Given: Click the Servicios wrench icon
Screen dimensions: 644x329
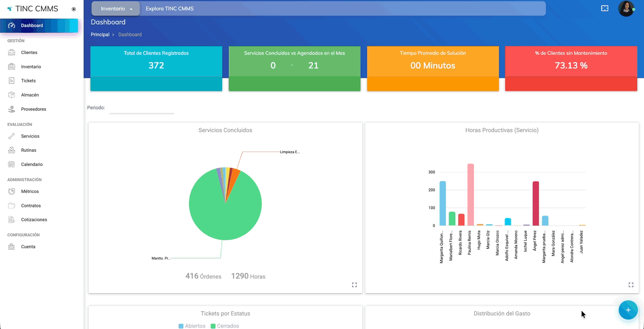Looking at the screenshot, I should pos(12,136).
